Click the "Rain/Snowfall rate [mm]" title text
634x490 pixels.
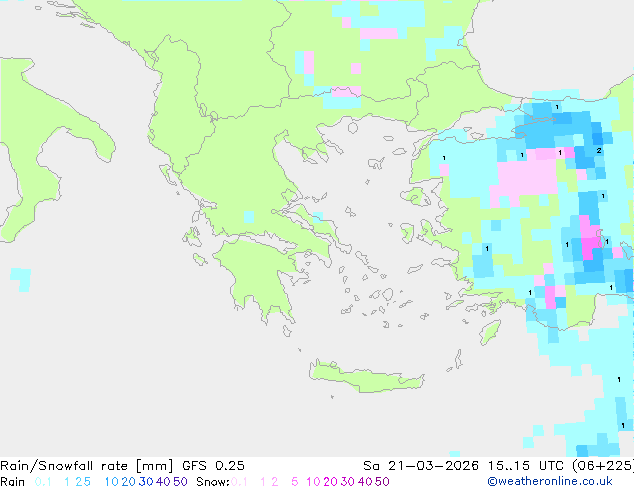87,466
